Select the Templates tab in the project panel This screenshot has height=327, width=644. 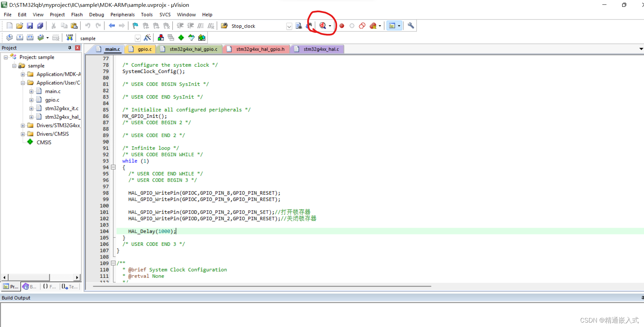(x=70, y=287)
